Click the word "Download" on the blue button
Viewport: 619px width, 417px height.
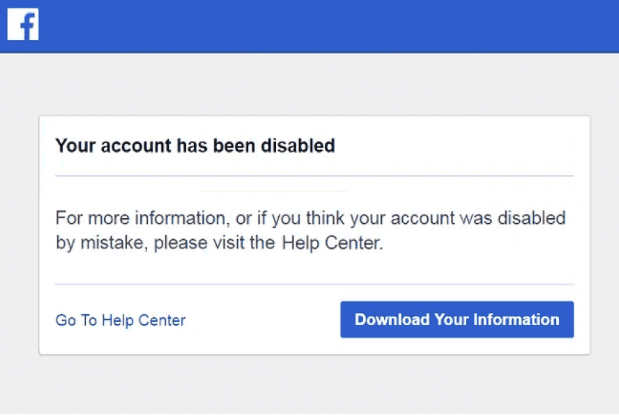click(x=391, y=320)
